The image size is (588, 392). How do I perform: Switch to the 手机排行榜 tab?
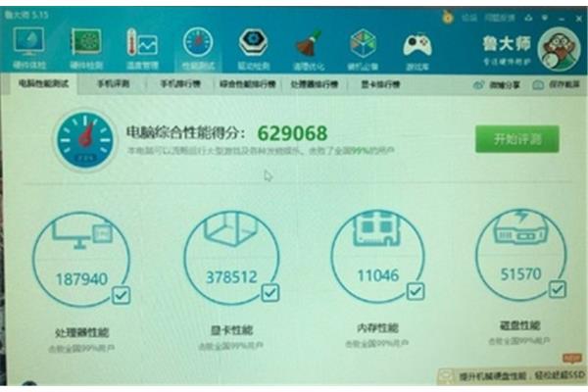(x=180, y=84)
